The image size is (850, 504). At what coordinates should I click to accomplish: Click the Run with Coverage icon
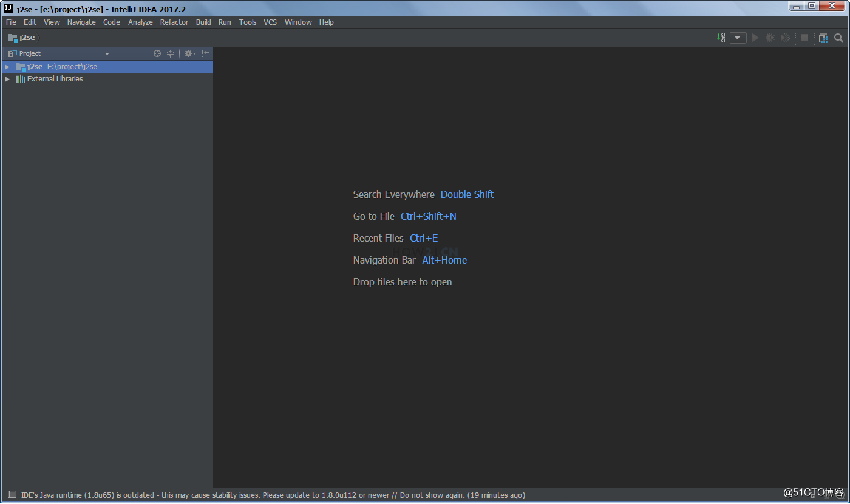tap(786, 38)
